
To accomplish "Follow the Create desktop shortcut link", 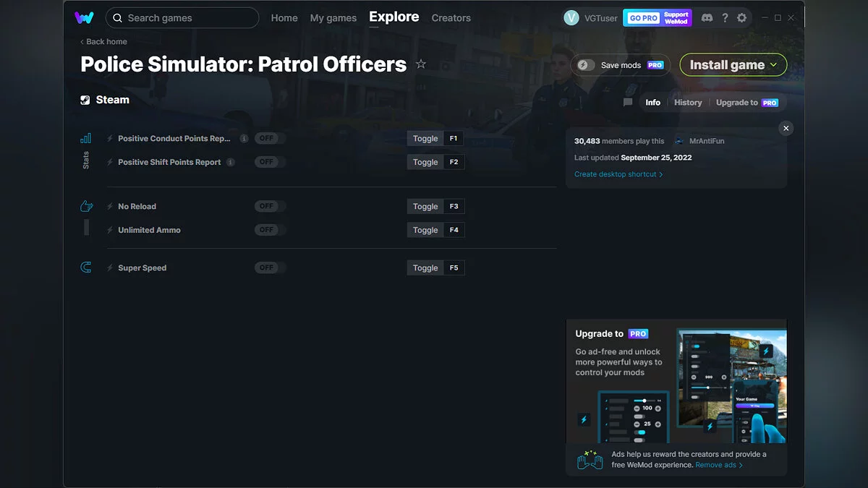I will [616, 174].
